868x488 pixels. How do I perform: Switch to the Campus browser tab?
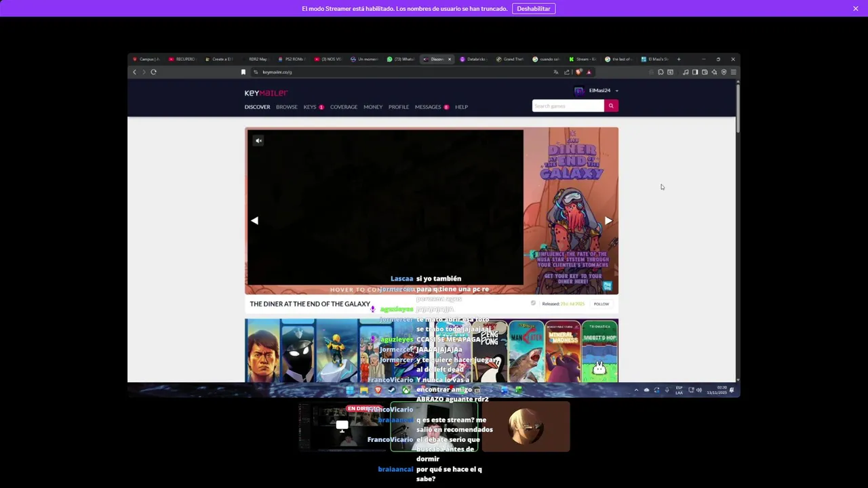(x=146, y=59)
